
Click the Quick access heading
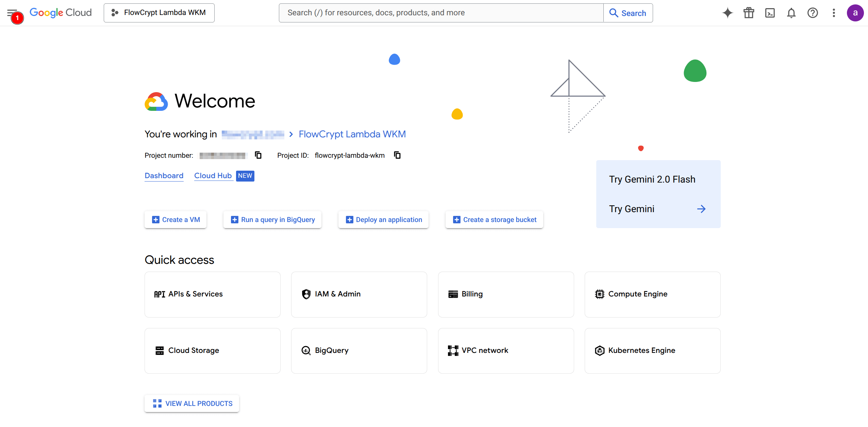click(x=179, y=260)
